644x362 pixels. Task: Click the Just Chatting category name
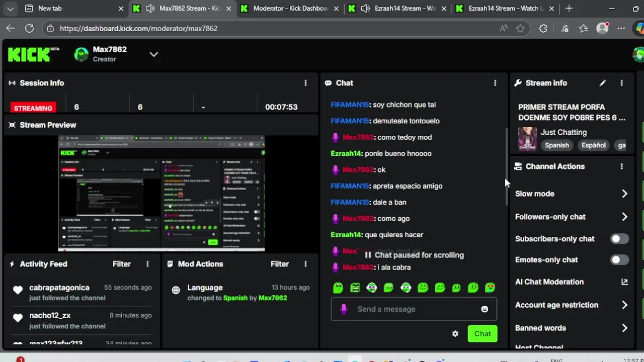563,132
